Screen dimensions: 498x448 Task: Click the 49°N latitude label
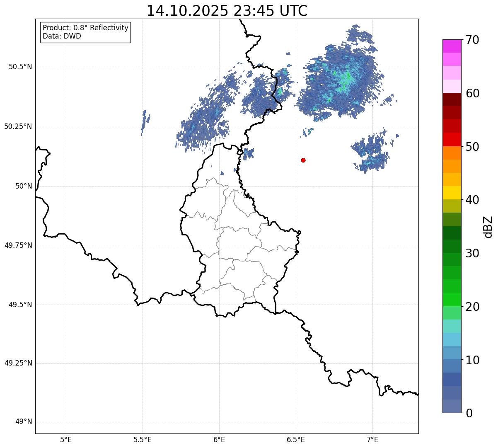click(x=24, y=422)
